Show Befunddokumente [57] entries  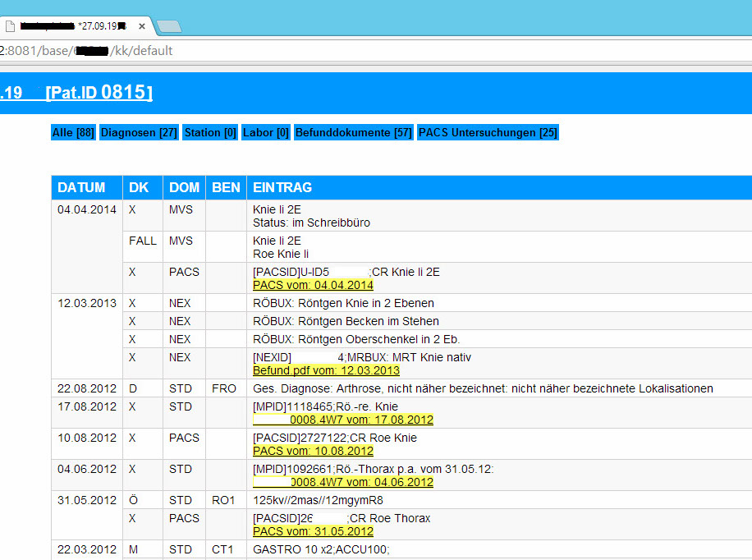pos(354,132)
